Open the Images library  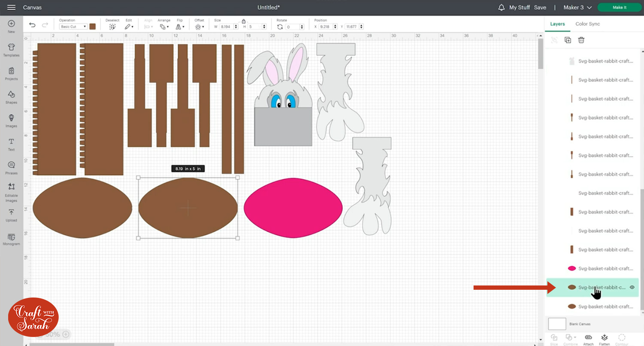coord(11,120)
